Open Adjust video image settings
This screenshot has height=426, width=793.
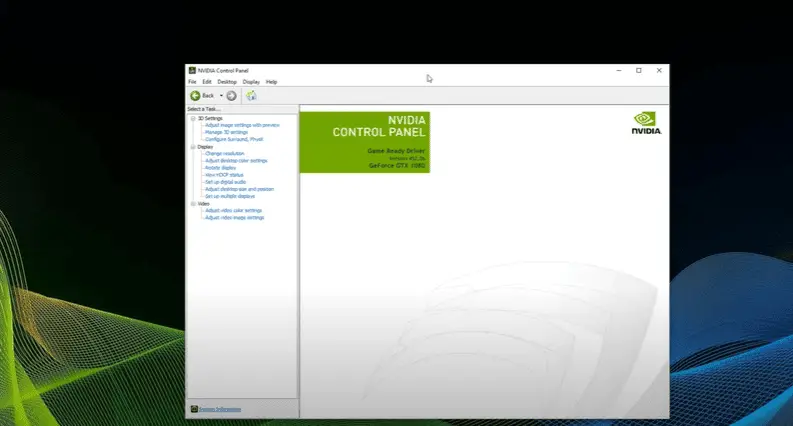pyautogui.click(x=235, y=217)
